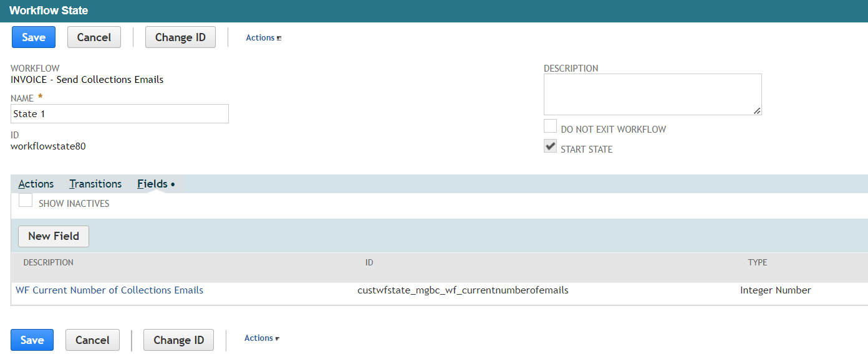Open WF Current Number of Collections Emails link
Screen dimensions: 868x357
(109, 290)
